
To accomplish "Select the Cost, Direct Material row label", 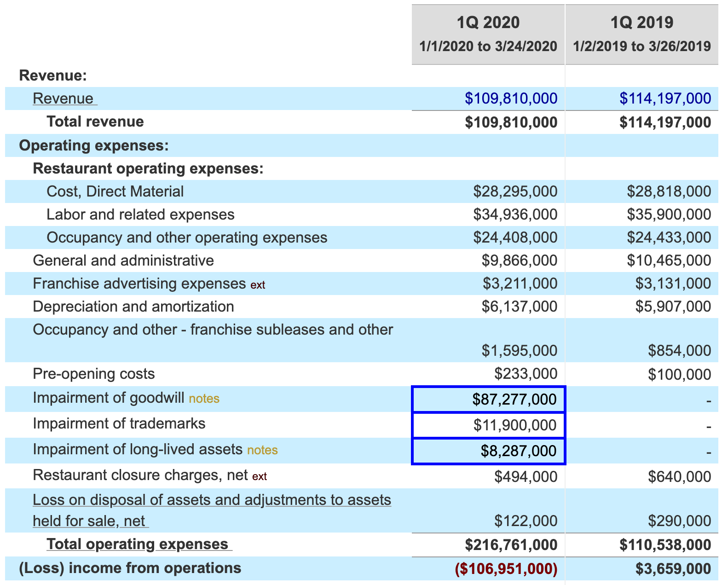I will click(x=115, y=191).
